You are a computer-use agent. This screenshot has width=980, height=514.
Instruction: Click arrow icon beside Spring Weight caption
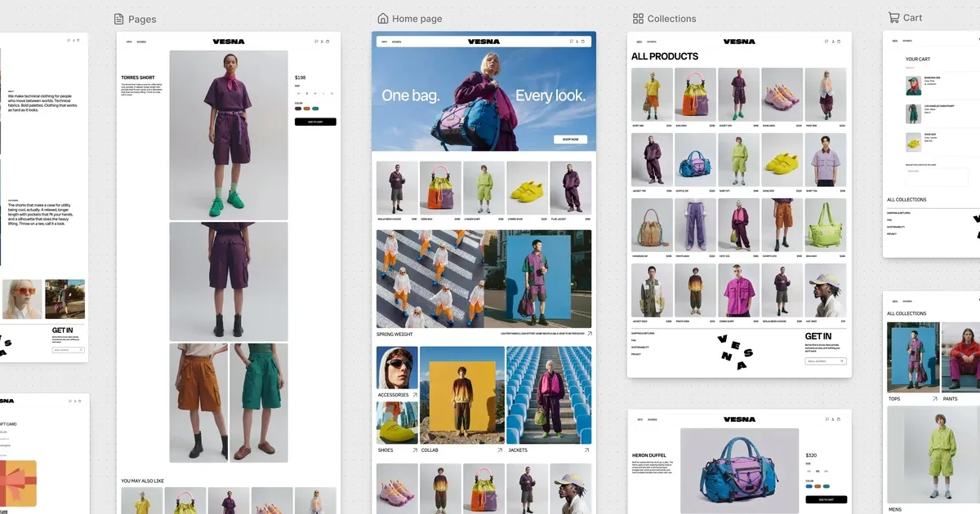589,334
